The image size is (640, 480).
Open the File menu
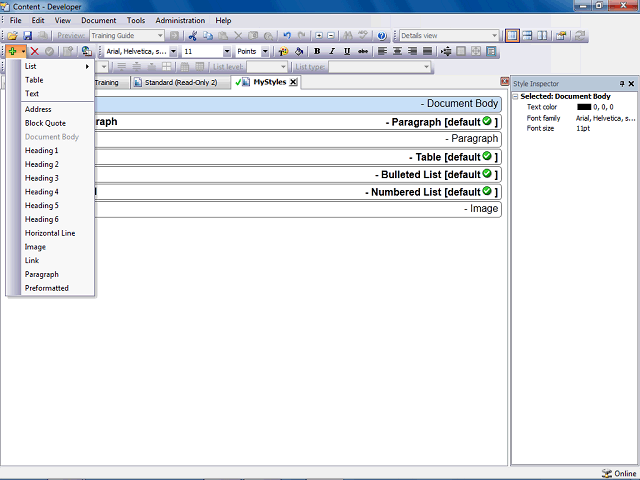tap(16, 20)
